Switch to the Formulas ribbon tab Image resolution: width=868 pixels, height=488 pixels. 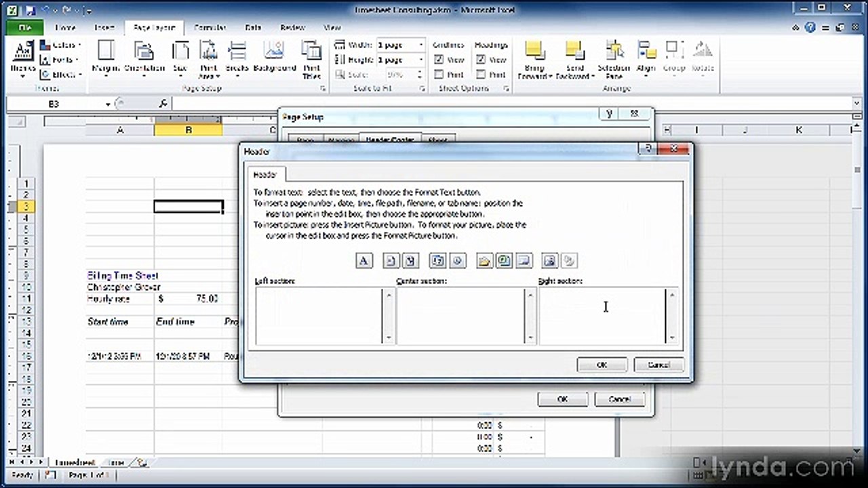click(210, 28)
